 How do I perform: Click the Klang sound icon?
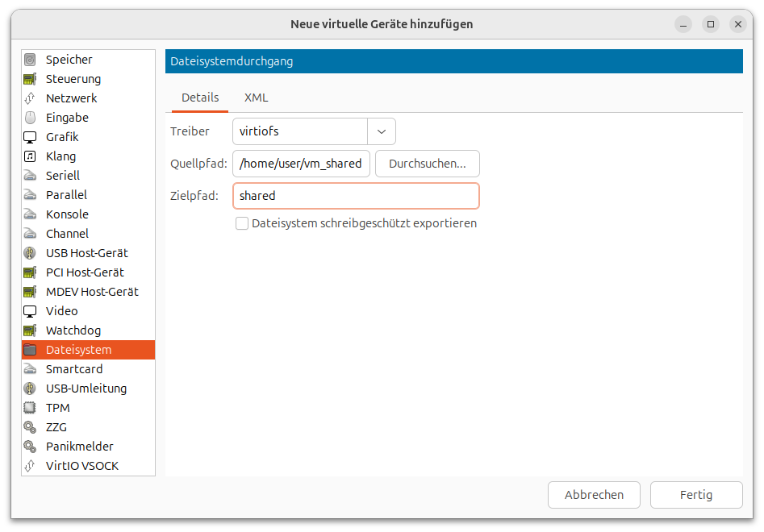pos(30,156)
